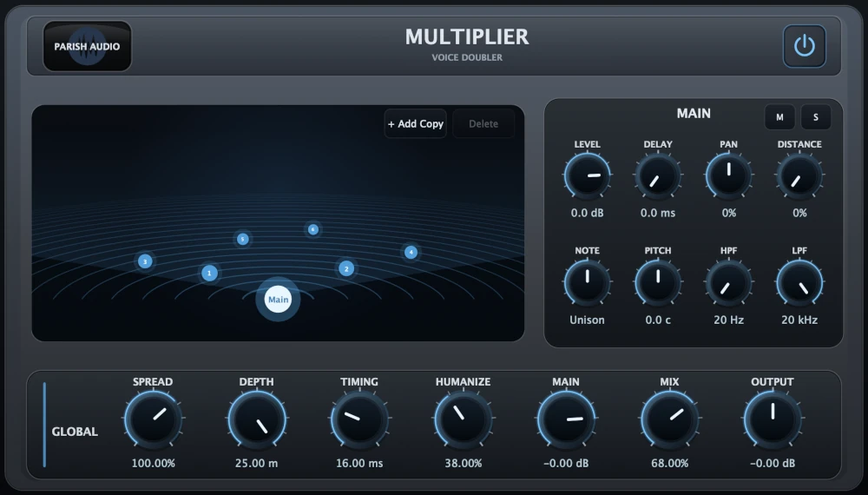Click the PITCH knob
This screenshot has width=868, height=495.
coord(658,283)
